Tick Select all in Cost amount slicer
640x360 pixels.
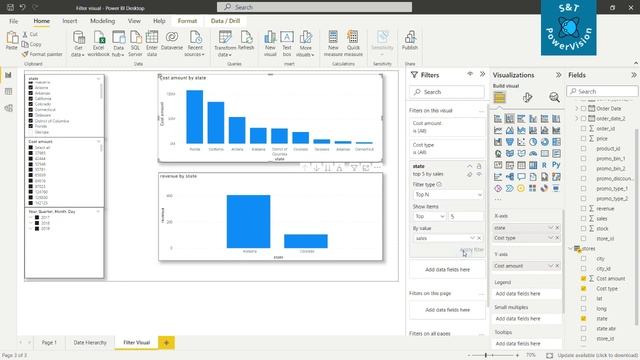coord(31,147)
